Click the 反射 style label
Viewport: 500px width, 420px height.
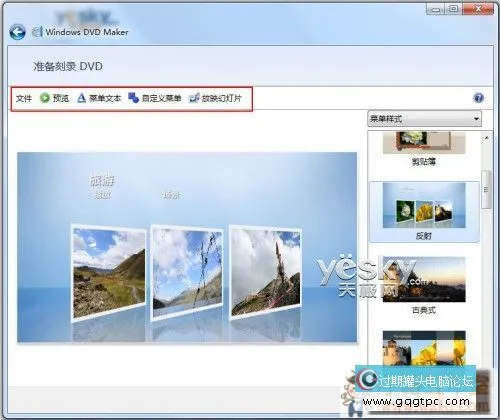point(424,236)
